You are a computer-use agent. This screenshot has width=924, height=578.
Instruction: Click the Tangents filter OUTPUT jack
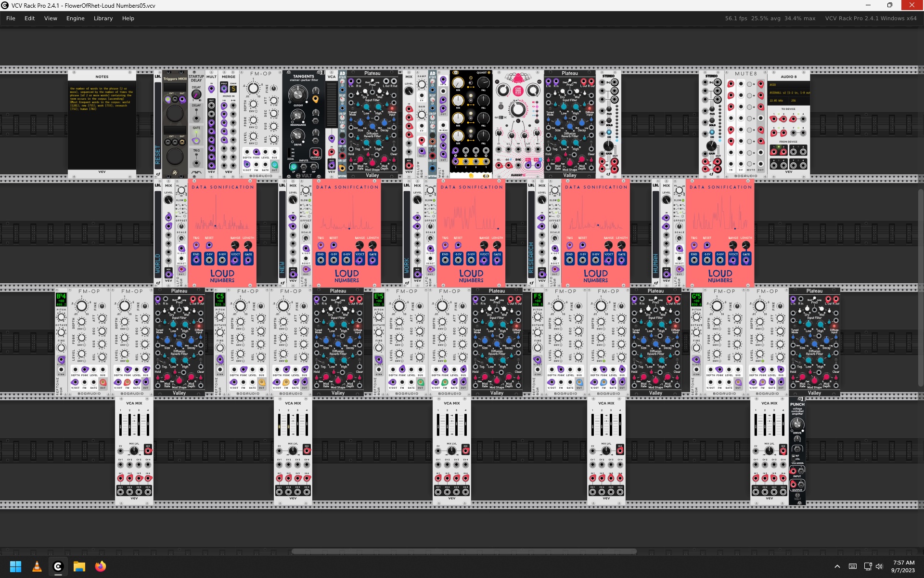click(x=315, y=152)
